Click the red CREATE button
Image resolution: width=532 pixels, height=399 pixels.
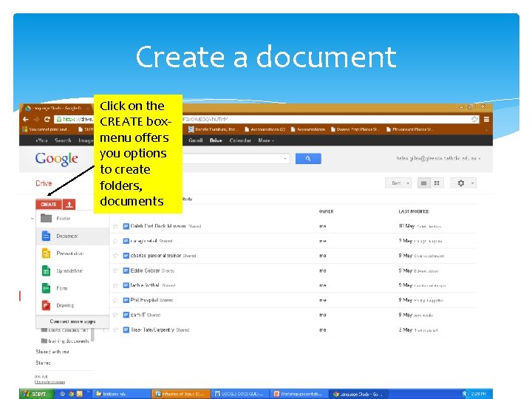tap(49, 204)
